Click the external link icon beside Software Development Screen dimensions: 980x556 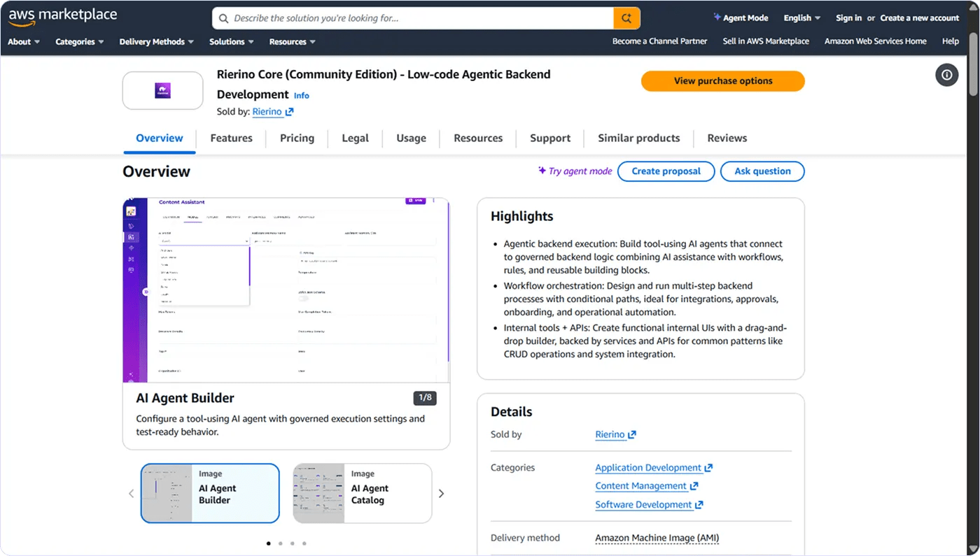[699, 505]
